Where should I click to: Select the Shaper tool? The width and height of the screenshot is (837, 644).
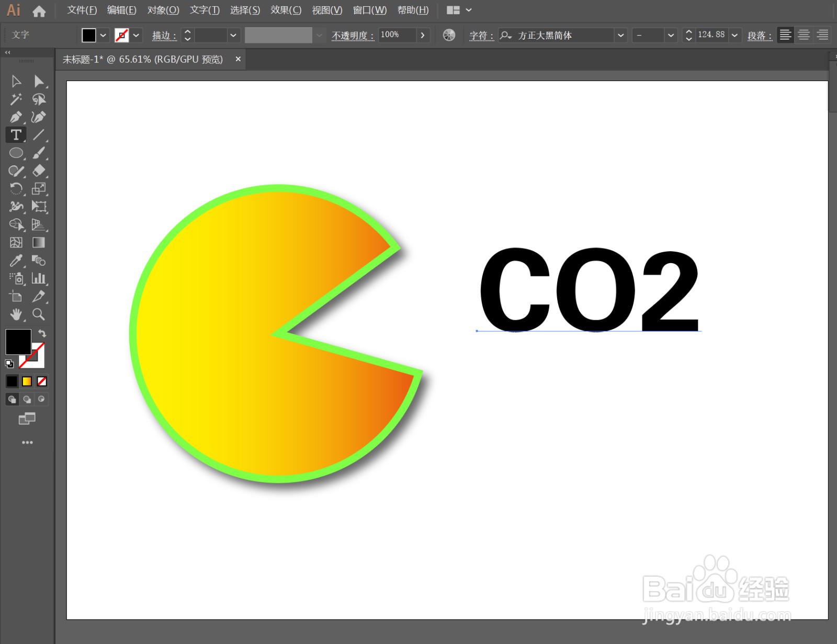[x=16, y=171]
